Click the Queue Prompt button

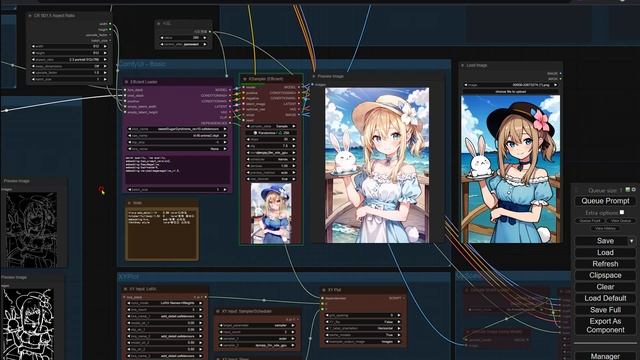pos(605,201)
